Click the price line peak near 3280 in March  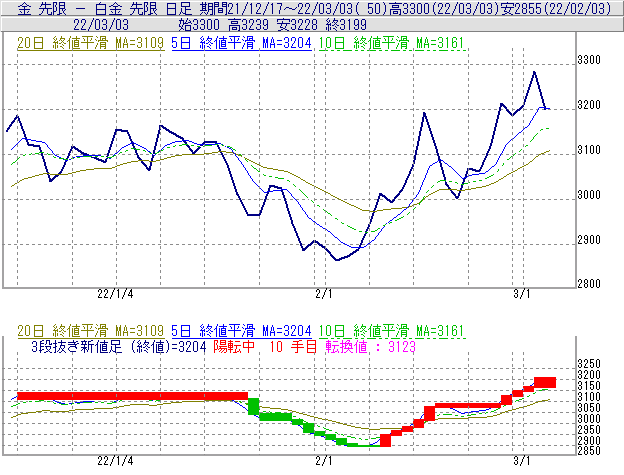534,72
